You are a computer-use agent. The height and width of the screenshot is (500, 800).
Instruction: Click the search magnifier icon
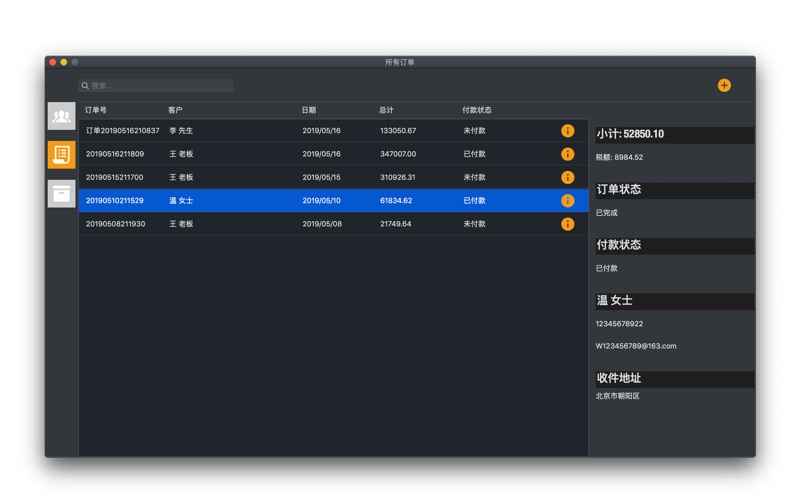pyautogui.click(x=86, y=86)
